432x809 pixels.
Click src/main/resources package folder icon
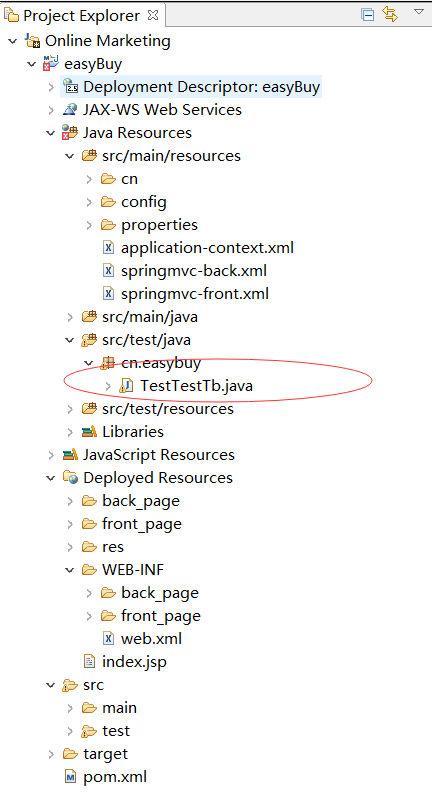(90, 155)
